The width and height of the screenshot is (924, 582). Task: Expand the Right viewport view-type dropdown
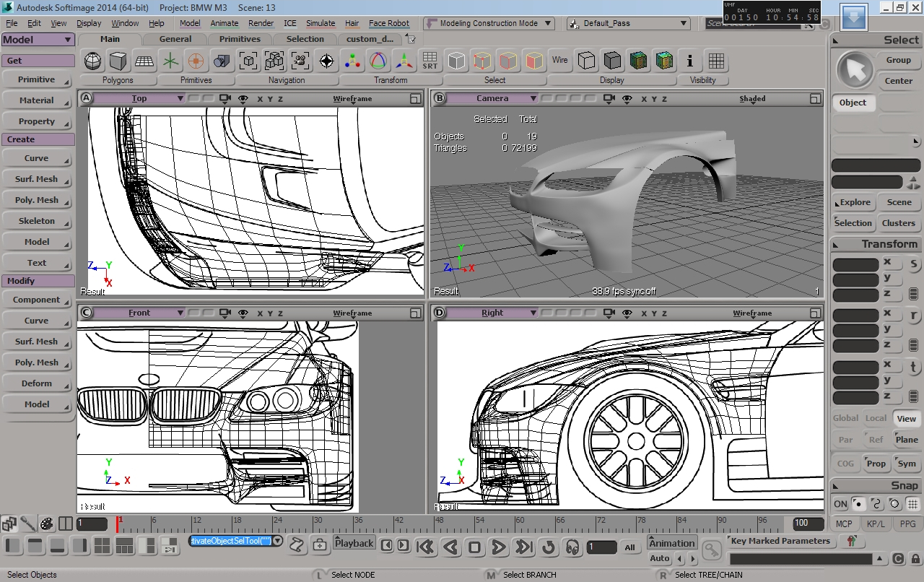[533, 313]
